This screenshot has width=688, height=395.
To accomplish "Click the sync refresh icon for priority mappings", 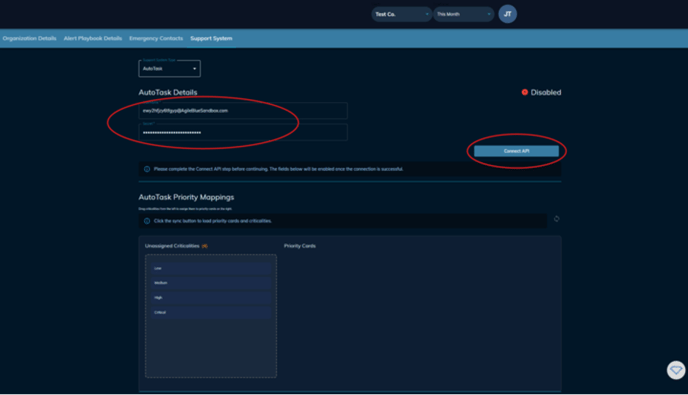I will pos(556,219).
